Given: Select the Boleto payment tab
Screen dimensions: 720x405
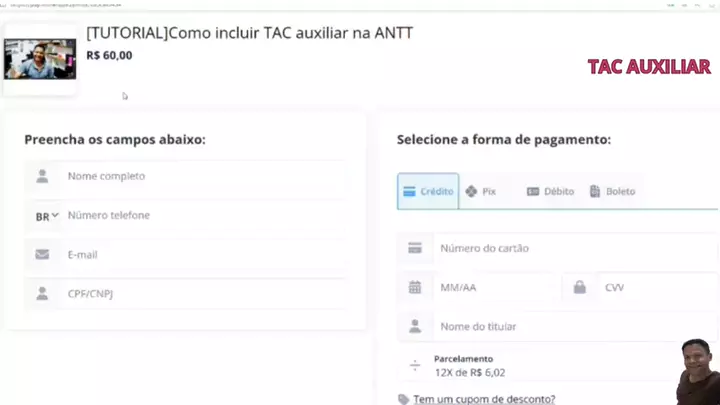Looking at the screenshot, I should pos(612,191).
